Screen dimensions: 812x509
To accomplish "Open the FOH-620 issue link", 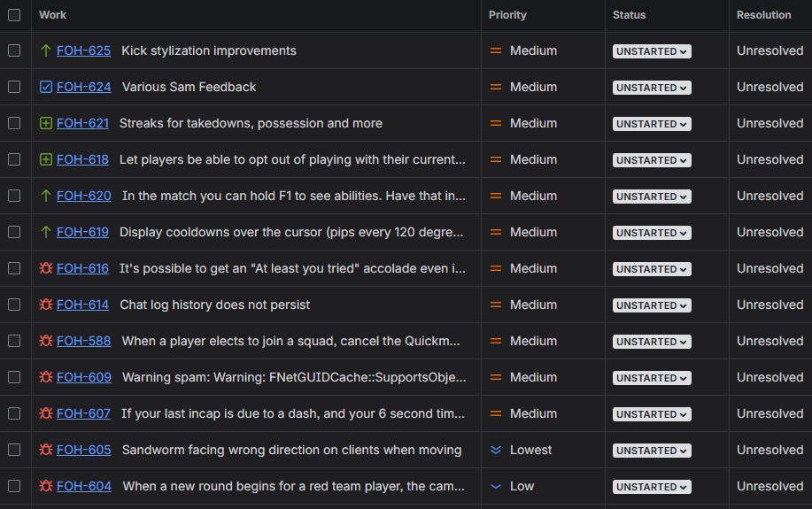I will (x=83, y=197).
